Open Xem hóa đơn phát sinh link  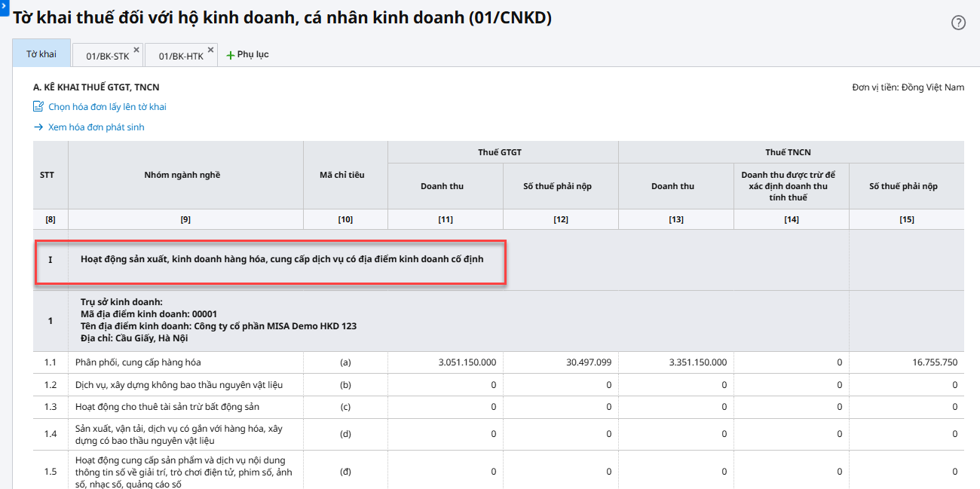pos(96,127)
